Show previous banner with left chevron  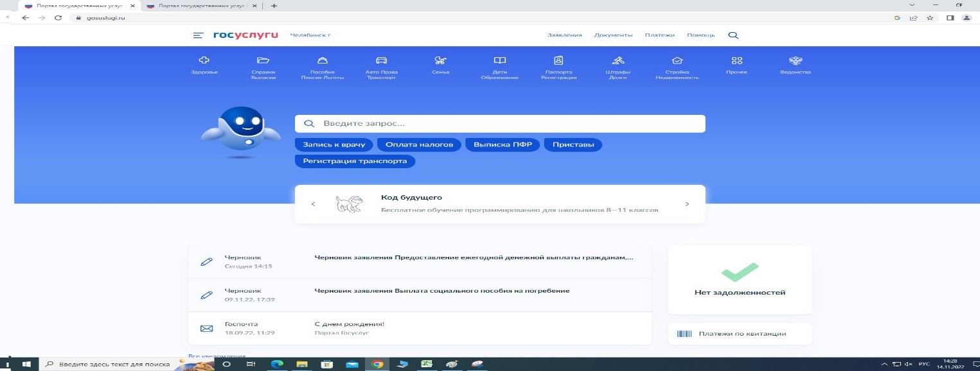pyautogui.click(x=313, y=204)
